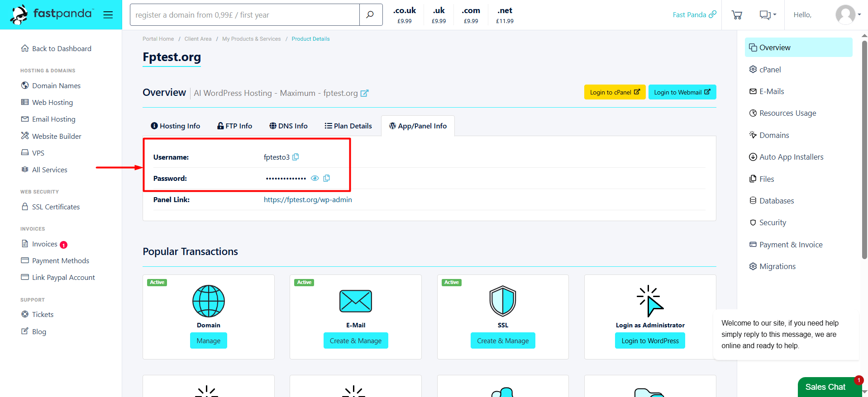Open All Services in the sidebar
The width and height of the screenshot is (868, 397).
(x=44, y=170)
